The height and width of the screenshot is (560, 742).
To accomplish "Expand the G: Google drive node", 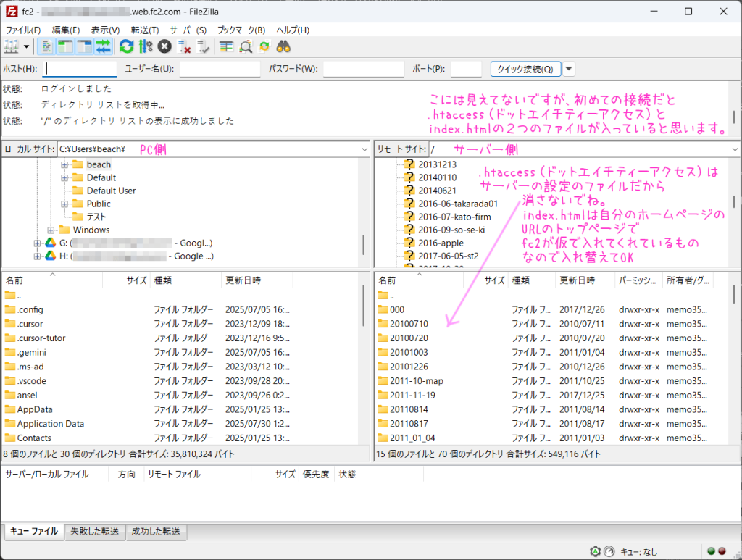I will (37, 243).
